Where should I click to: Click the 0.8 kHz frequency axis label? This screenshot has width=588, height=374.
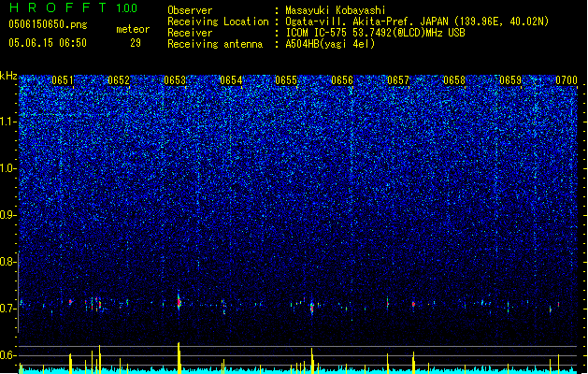point(8,262)
